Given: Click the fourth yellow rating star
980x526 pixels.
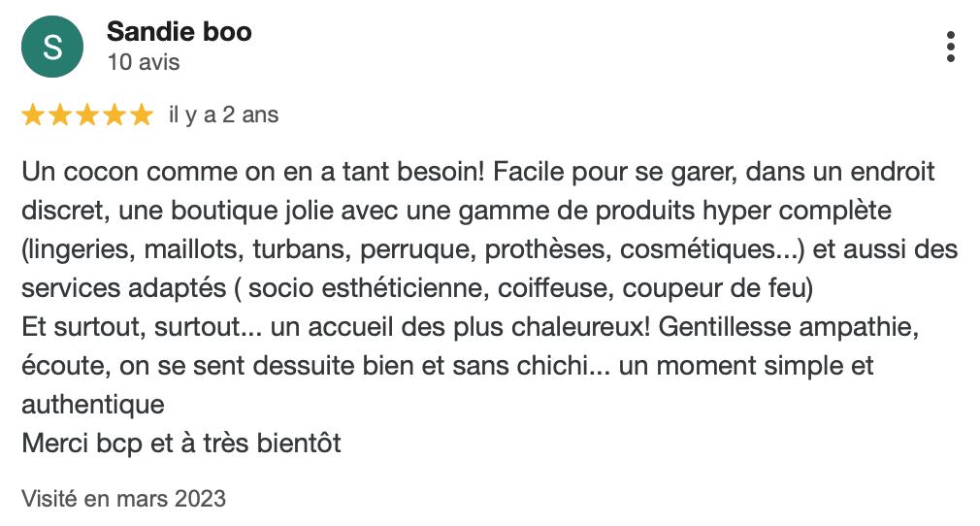Looking at the screenshot, I should (x=115, y=115).
